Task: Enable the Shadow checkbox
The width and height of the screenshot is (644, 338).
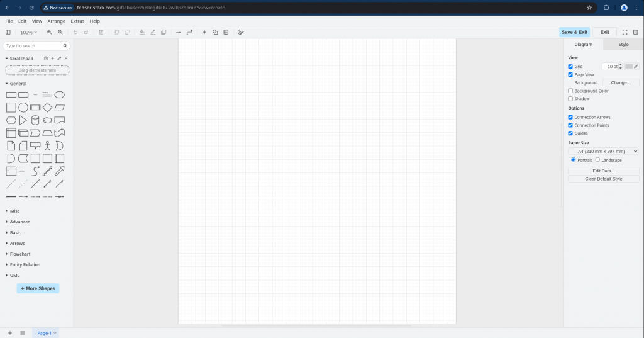Action: coord(570,99)
